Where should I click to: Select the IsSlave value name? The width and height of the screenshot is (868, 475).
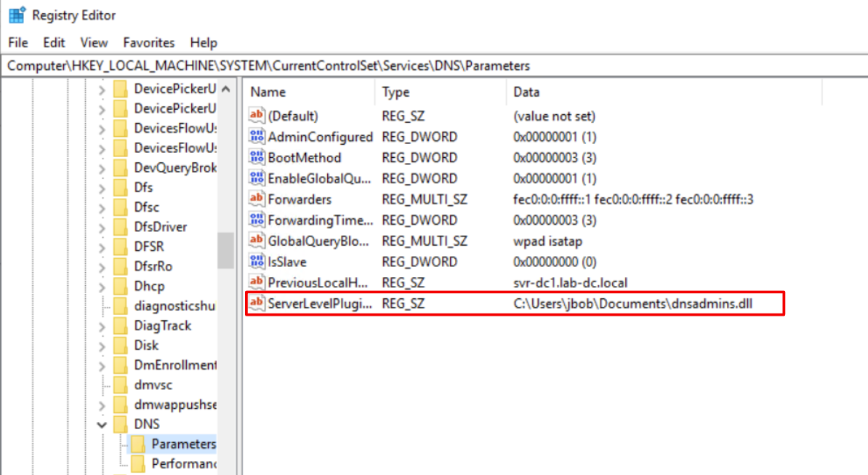286,262
